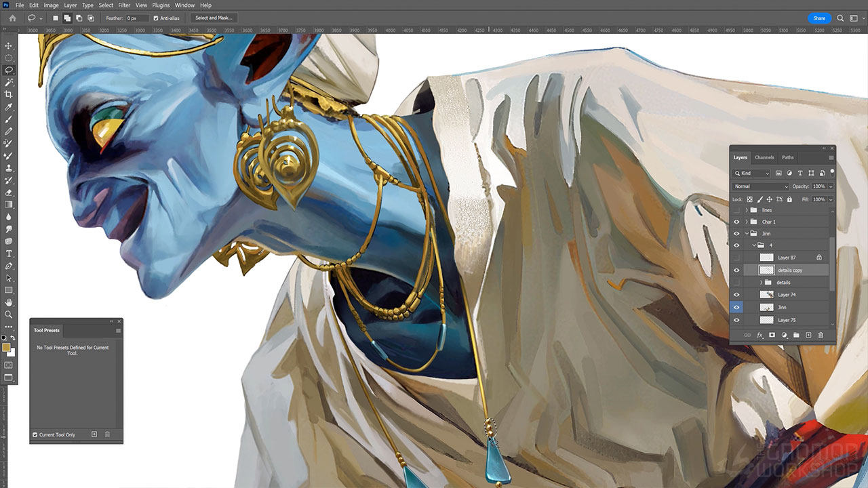Open the Filter menu
Image resolution: width=868 pixels, height=488 pixels.
[x=124, y=5]
